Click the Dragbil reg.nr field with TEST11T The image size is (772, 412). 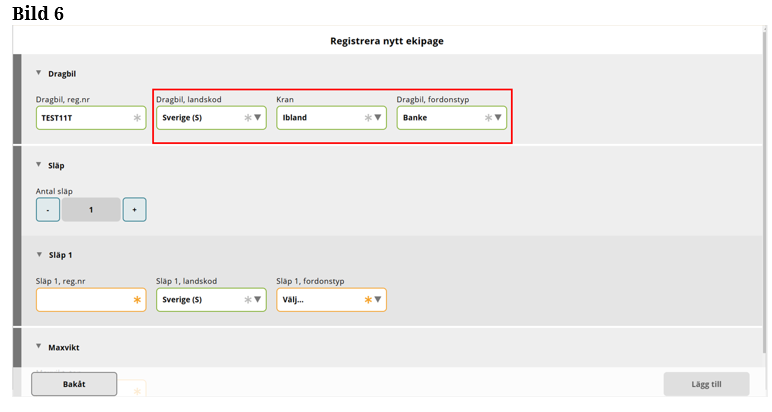(85, 117)
